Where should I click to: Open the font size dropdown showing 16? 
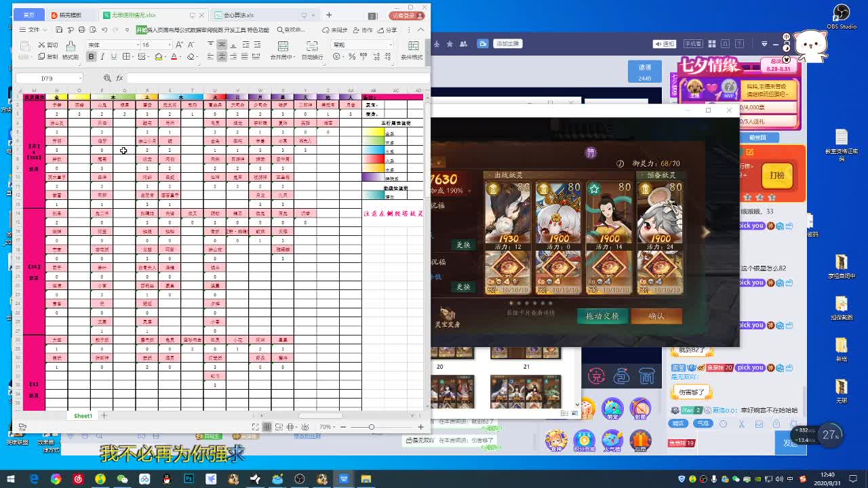coord(170,45)
